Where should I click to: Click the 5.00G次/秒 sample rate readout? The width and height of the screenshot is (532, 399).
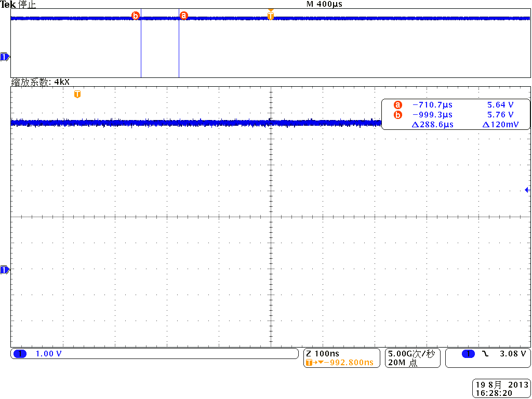tap(411, 353)
